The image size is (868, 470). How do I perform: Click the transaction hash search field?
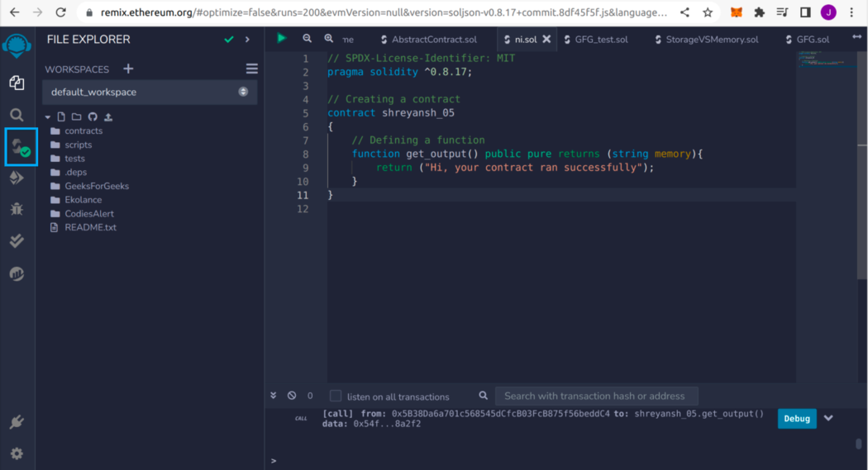pyautogui.click(x=595, y=396)
